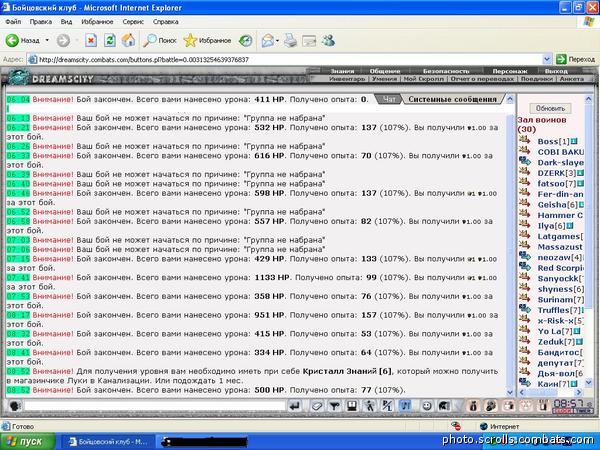Expand the Back button history dropdown arrow
Image resolution: width=600 pixels, height=450 pixels.
click(47, 41)
